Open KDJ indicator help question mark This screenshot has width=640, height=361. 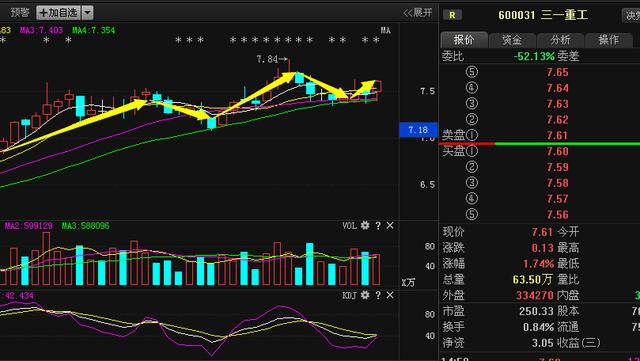(x=378, y=295)
